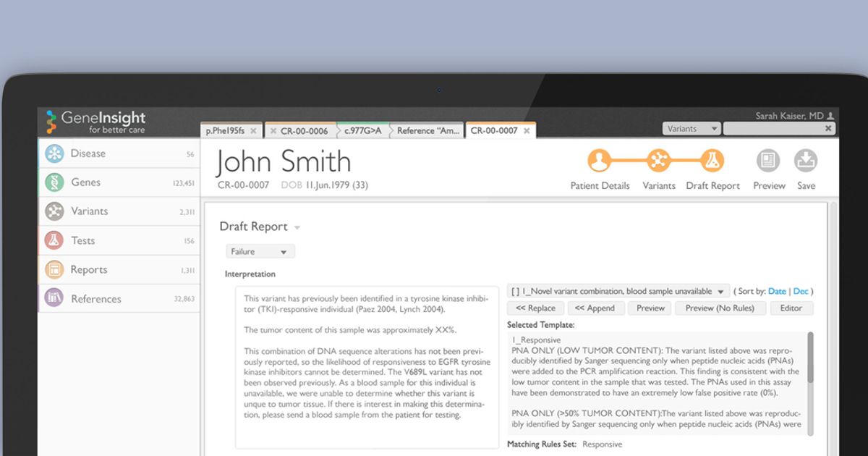Open the Variants sidebar icon
Viewport: 868px width, 456px height.
54,211
